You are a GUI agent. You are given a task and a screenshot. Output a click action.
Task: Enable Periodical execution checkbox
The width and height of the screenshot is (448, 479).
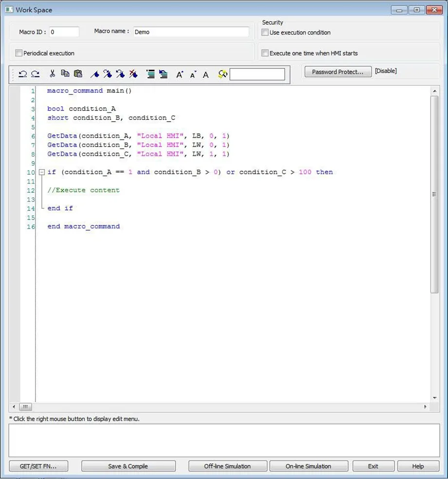[19, 53]
